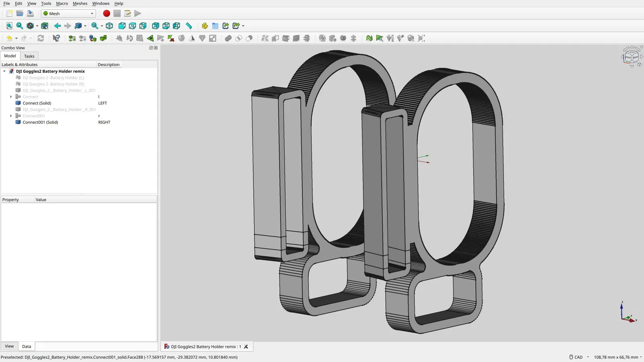
Task: Select Connect001 (Solid) in model tree
Action: [x=40, y=122]
